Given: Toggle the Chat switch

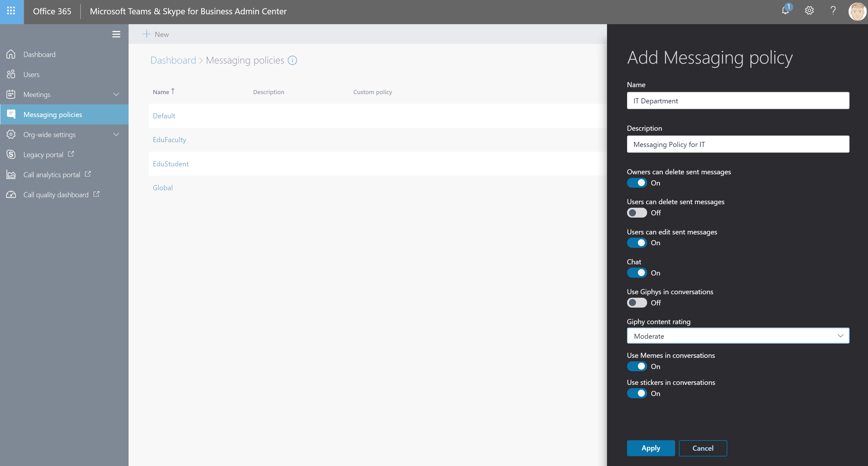Looking at the screenshot, I should coord(637,273).
